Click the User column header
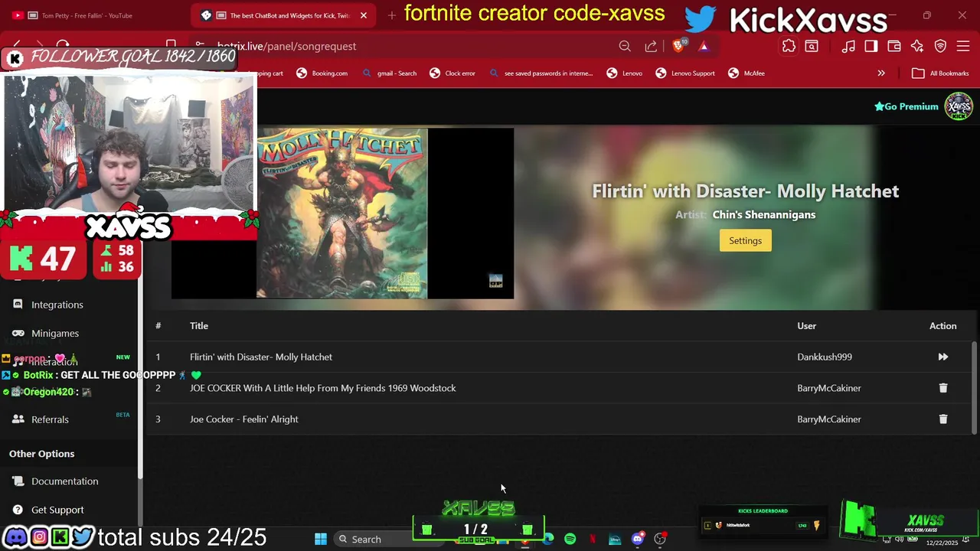This screenshot has width=980, height=551. click(806, 326)
